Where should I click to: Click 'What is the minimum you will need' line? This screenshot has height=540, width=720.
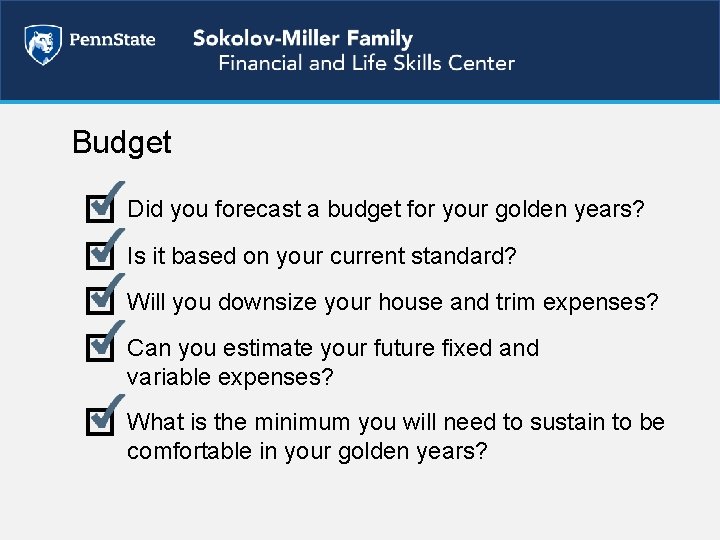click(x=396, y=422)
